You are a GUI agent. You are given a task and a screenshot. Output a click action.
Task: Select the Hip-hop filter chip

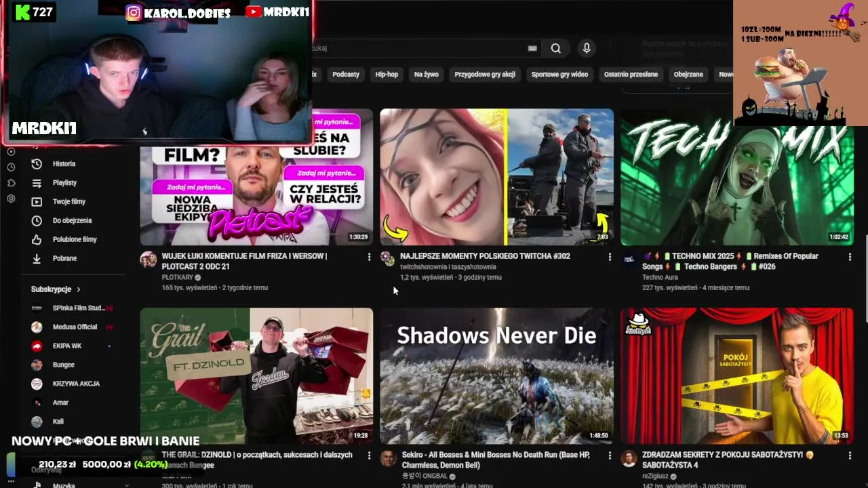tap(387, 75)
